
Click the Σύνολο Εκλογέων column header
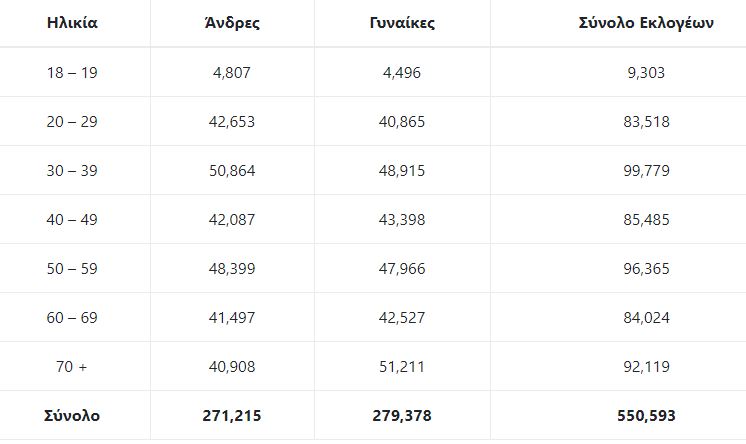[x=646, y=23]
